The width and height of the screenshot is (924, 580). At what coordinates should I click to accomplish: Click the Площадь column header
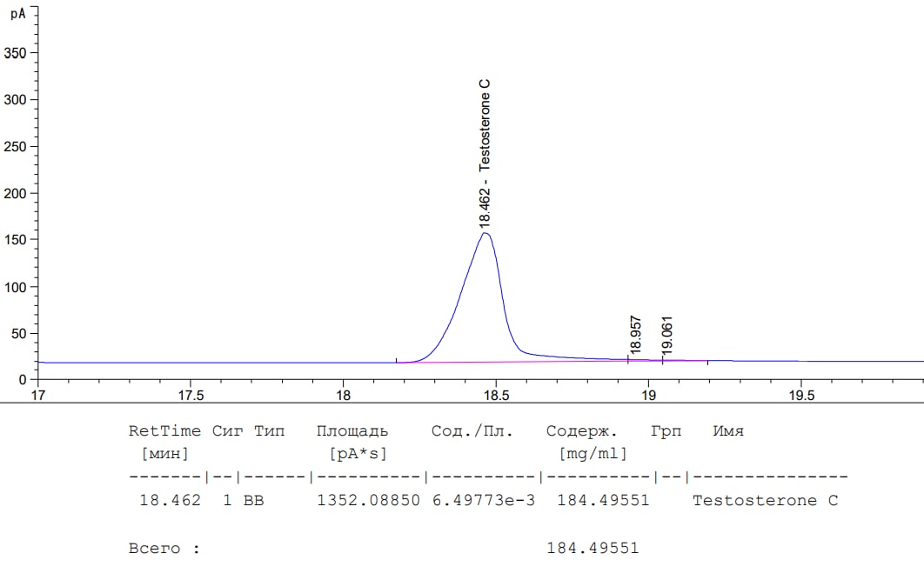point(352,430)
